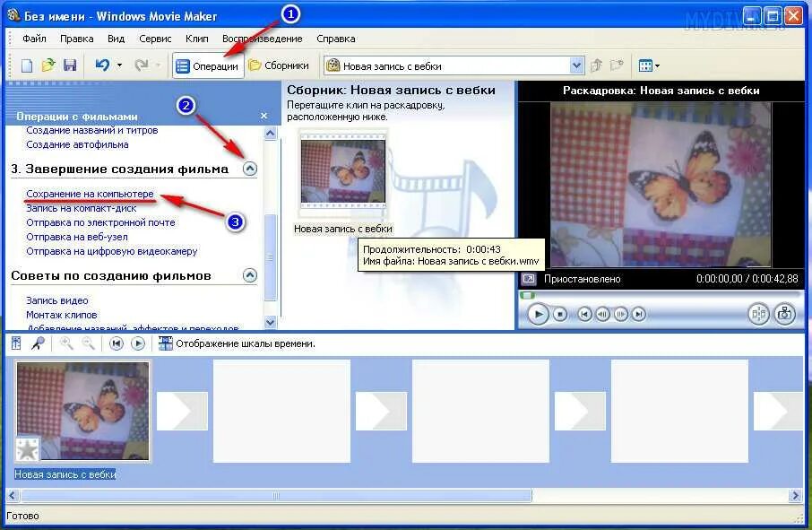Click the monitor seek bar
812x530 pixels.
(660, 295)
